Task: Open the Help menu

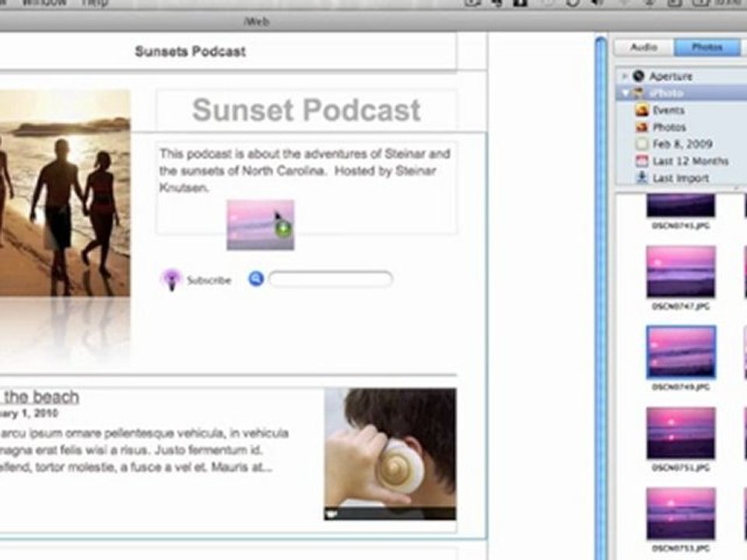Action: pyautogui.click(x=94, y=3)
